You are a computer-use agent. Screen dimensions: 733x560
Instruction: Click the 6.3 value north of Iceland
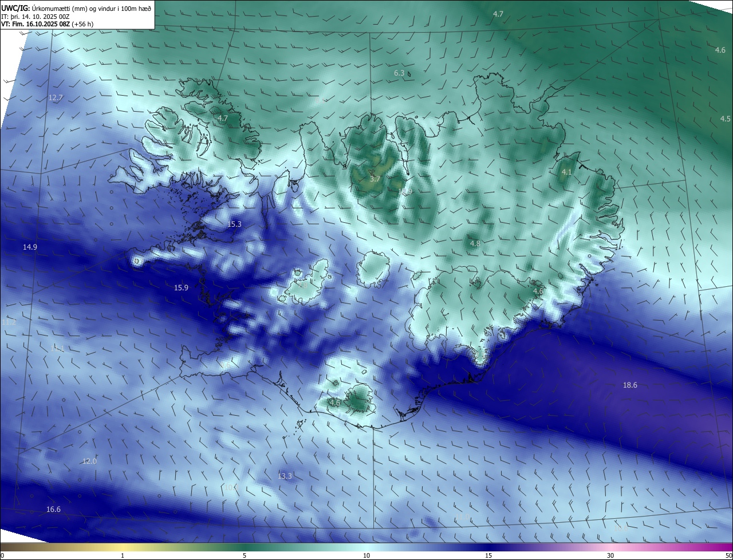(399, 73)
